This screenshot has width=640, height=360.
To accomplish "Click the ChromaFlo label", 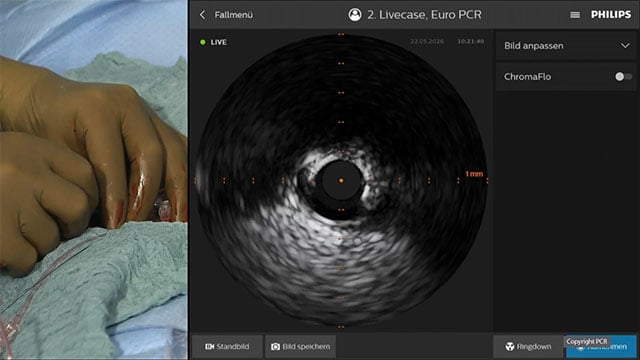I will click(527, 77).
